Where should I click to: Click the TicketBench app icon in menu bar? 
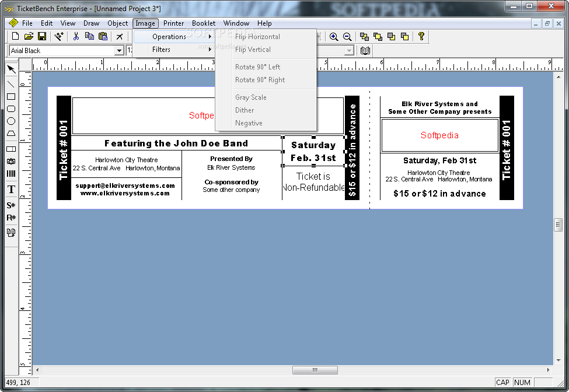pyautogui.click(x=13, y=23)
